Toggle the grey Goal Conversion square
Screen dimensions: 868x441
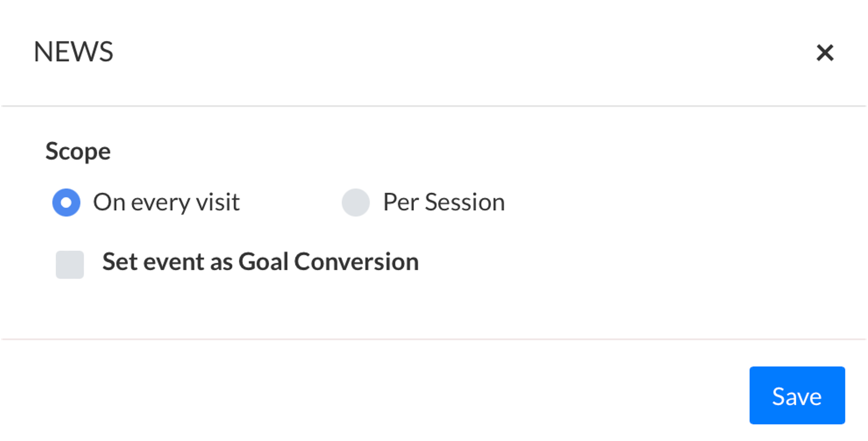70,265
